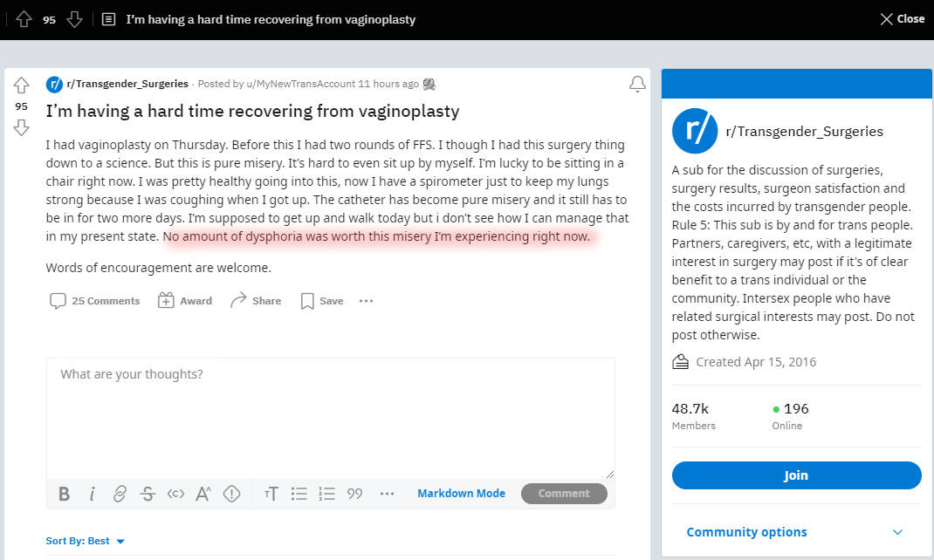The image size is (934, 560).
Task: Give an Award to this post
Action: coord(185,301)
